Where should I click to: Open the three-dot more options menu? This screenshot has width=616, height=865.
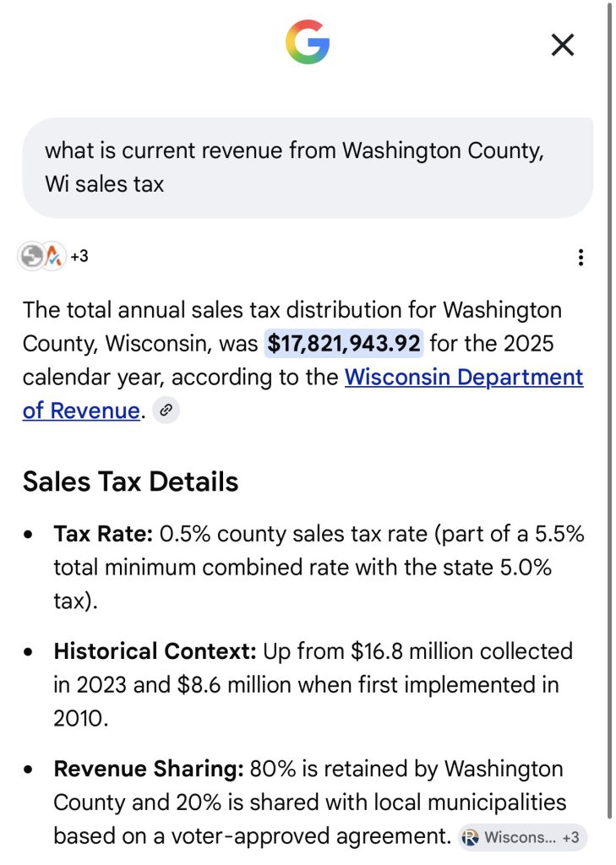click(x=581, y=257)
